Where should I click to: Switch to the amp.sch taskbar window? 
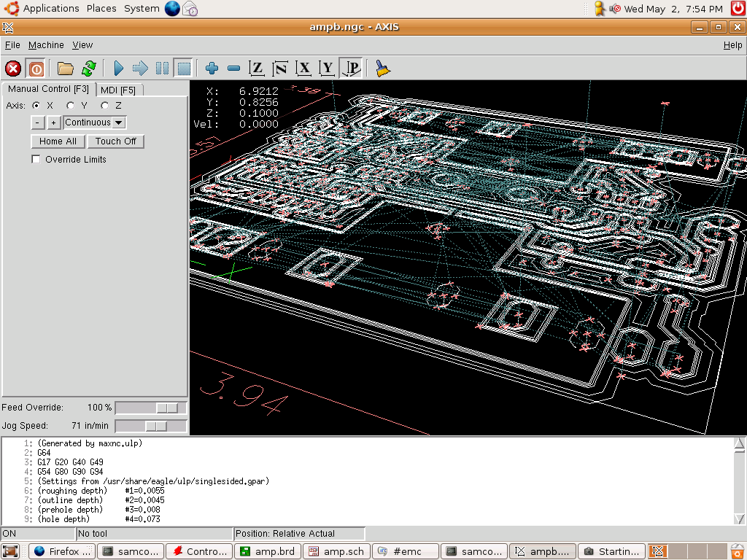pos(337,551)
